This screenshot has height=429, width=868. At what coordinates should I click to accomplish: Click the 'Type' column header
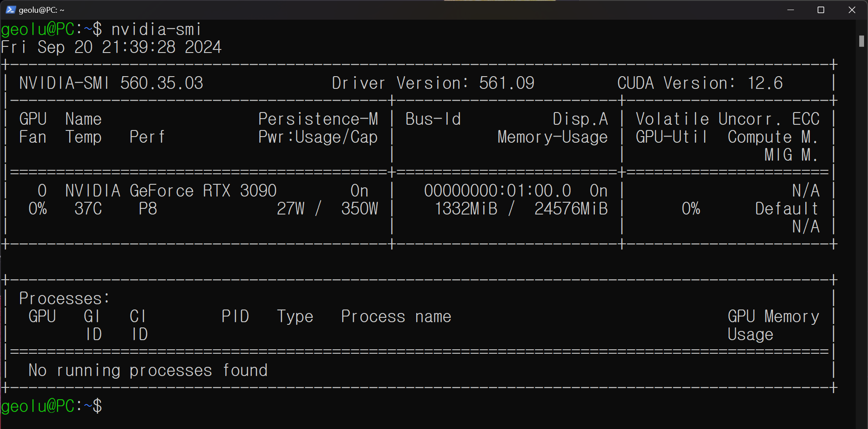295,317
